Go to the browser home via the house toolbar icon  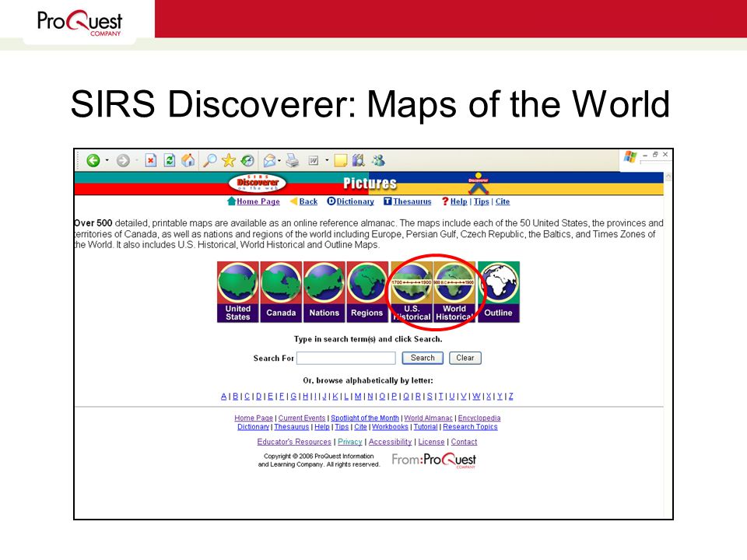click(188, 160)
